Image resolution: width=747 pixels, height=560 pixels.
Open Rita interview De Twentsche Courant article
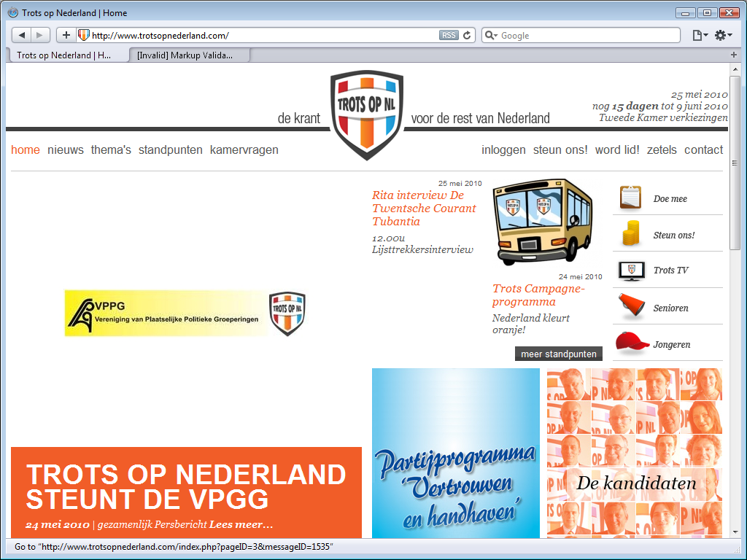pos(424,208)
